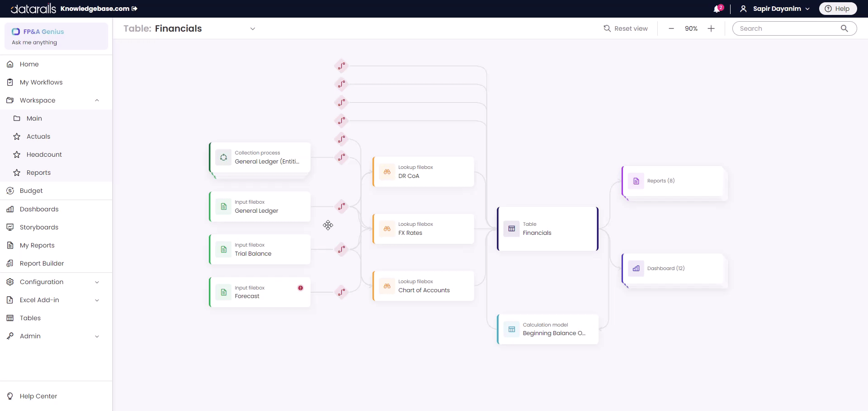The image size is (868, 411).
Task: Collapse the Workspace section
Action: [x=97, y=100]
